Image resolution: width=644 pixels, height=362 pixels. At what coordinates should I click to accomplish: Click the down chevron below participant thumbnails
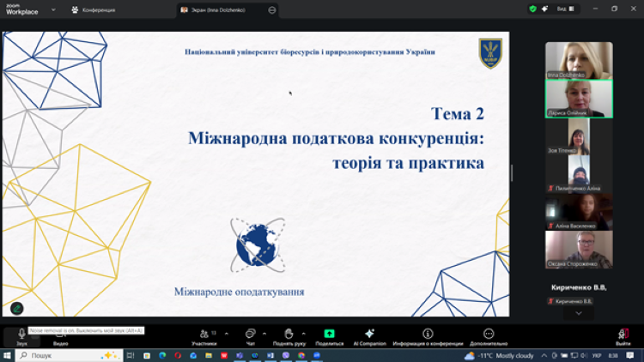[579, 314]
